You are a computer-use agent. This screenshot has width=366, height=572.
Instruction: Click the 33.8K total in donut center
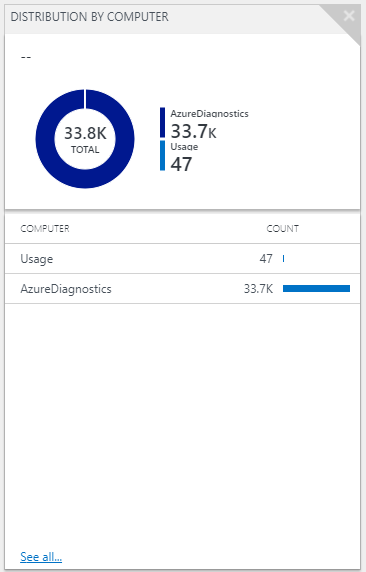[x=85, y=133]
